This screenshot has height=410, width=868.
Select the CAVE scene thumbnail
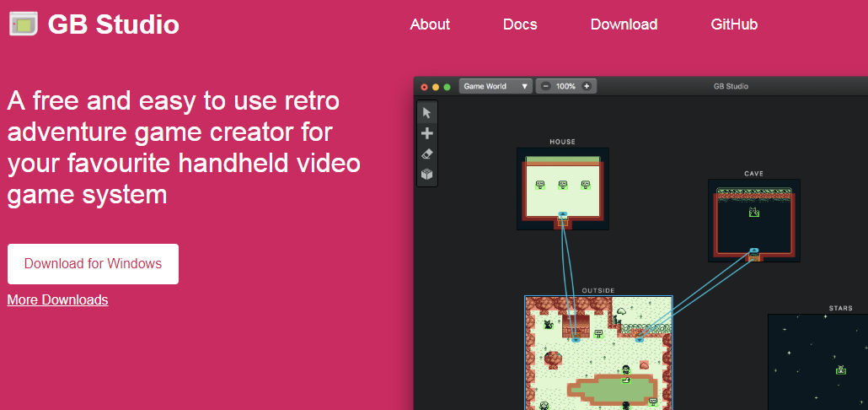click(754, 220)
